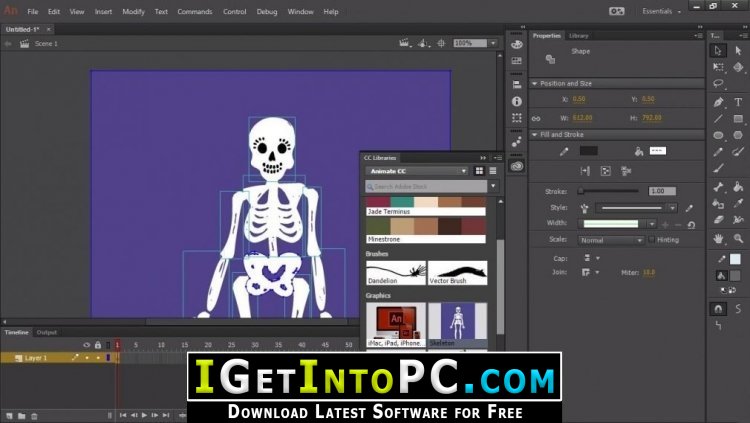Screen dimensions: 750x423
Task: Open the CC Libraries panel icon
Action: click(517, 166)
